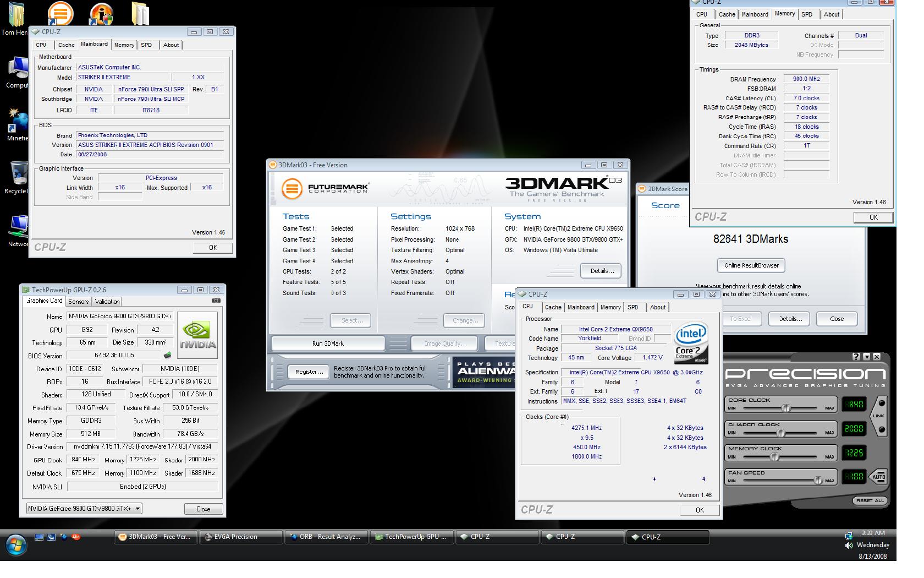
Task: Open the Windows Start orb
Action: [x=16, y=545]
